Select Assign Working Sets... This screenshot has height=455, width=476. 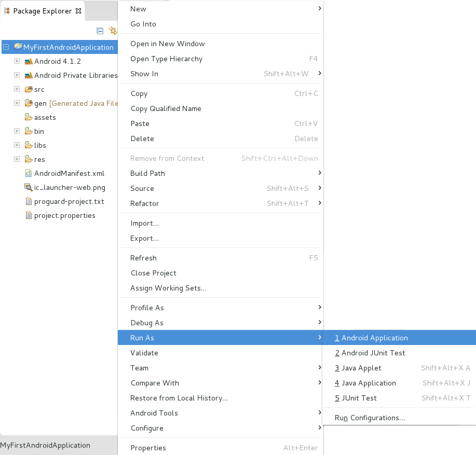[x=221, y=288]
